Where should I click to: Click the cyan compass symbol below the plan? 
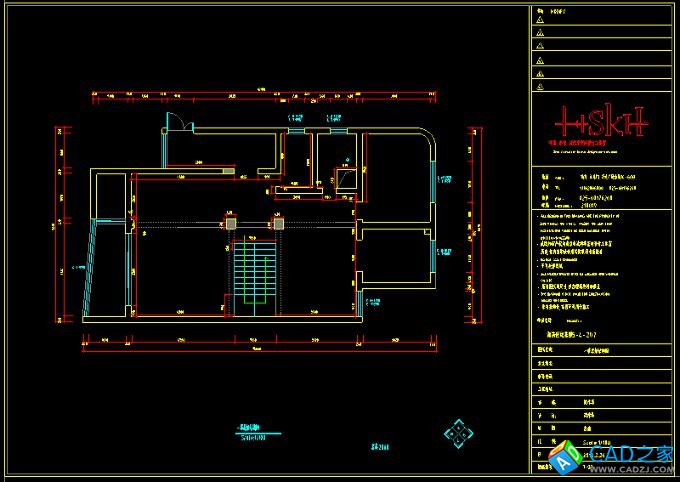tap(458, 434)
